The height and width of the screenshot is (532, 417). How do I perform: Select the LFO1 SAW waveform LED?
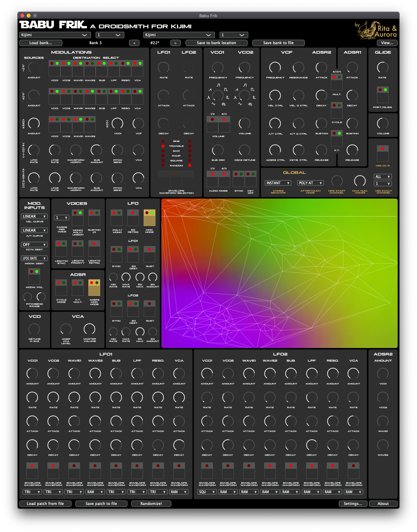click(163, 151)
